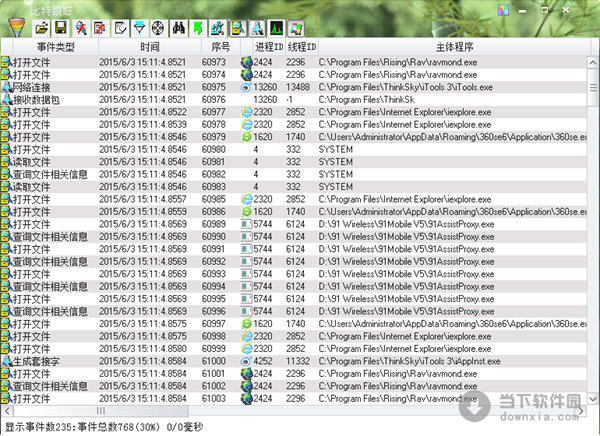Open the green graph chart icon

click(277, 28)
